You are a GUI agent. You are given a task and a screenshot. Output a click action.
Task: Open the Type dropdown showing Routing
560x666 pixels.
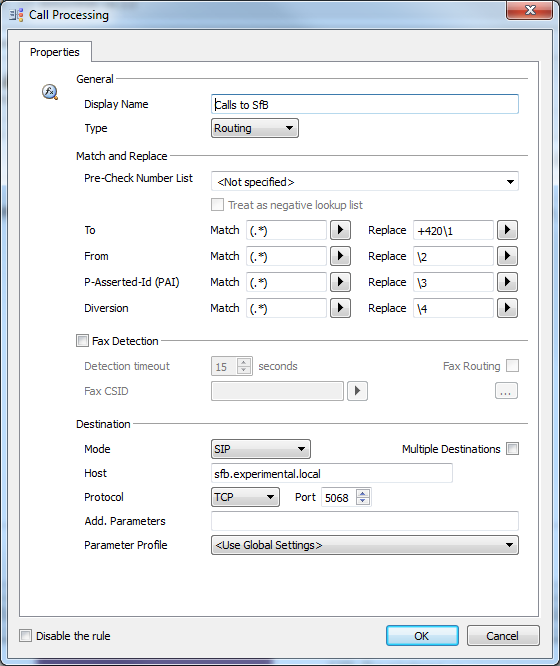[255, 128]
